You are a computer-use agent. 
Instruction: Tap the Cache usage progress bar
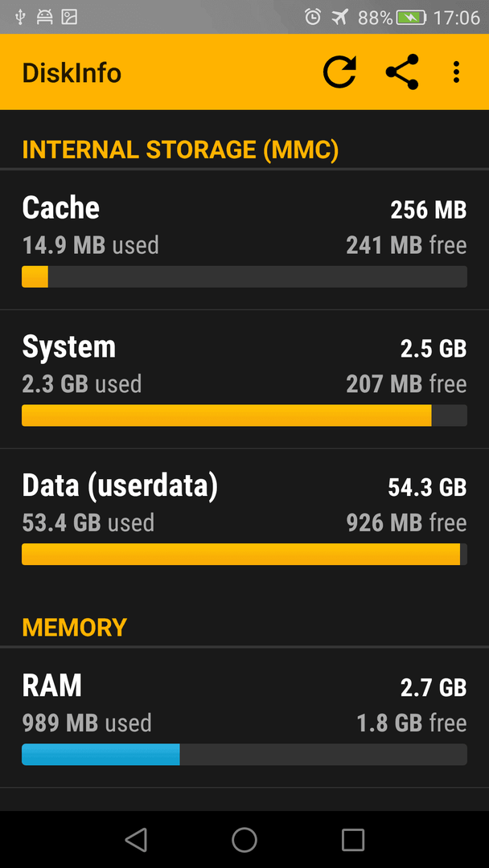(x=244, y=276)
